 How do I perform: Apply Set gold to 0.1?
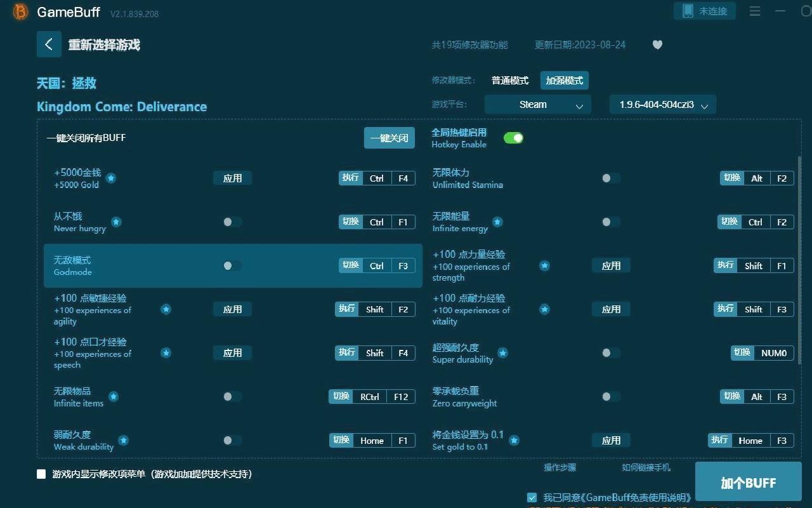coord(611,440)
